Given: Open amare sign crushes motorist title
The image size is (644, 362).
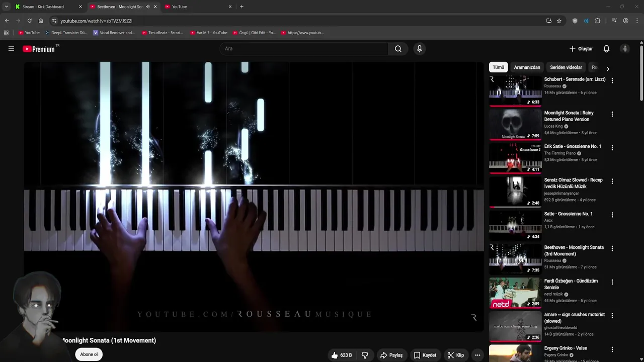Looking at the screenshot, I should point(574,318).
